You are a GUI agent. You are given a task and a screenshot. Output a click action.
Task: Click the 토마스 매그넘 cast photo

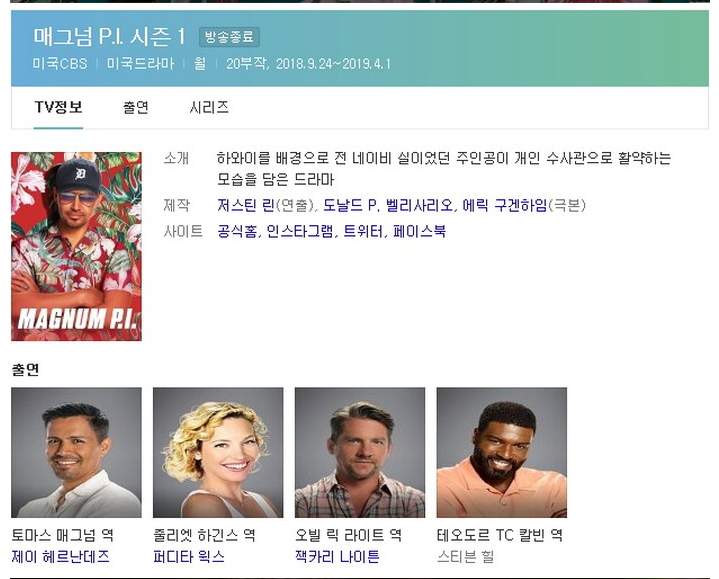(76, 452)
